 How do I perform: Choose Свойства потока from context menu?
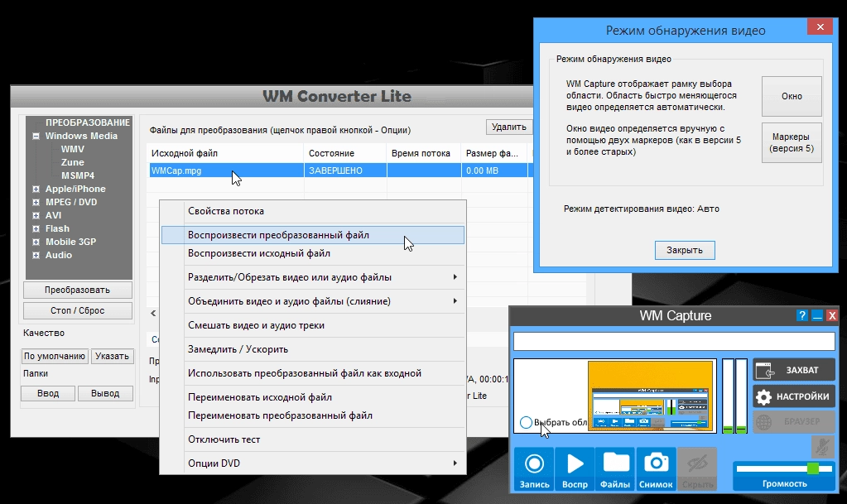point(313,211)
